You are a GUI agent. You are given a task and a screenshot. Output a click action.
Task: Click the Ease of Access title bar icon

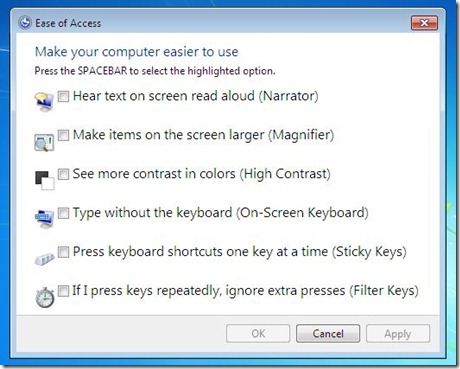coord(25,23)
